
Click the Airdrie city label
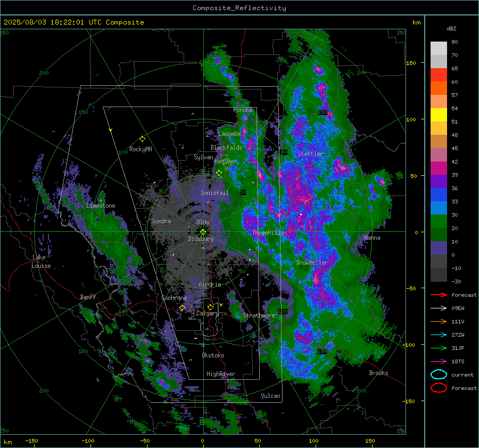coord(210,284)
